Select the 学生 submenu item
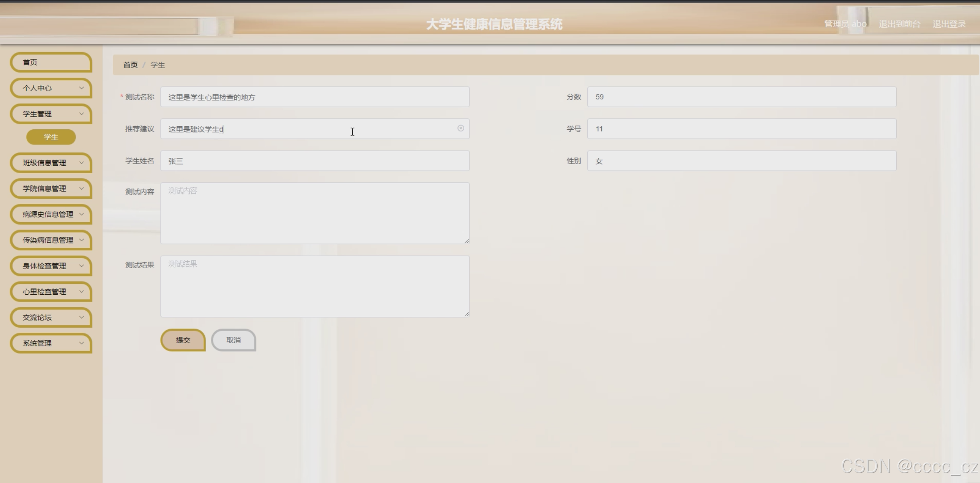This screenshot has width=980, height=483. point(51,137)
